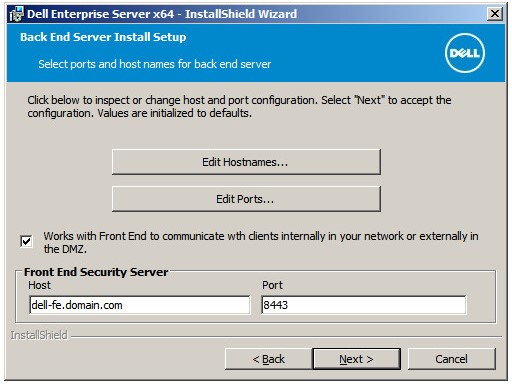The width and height of the screenshot is (512, 385).
Task: Proceed with the Next button
Action: click(x=356, y=359)
